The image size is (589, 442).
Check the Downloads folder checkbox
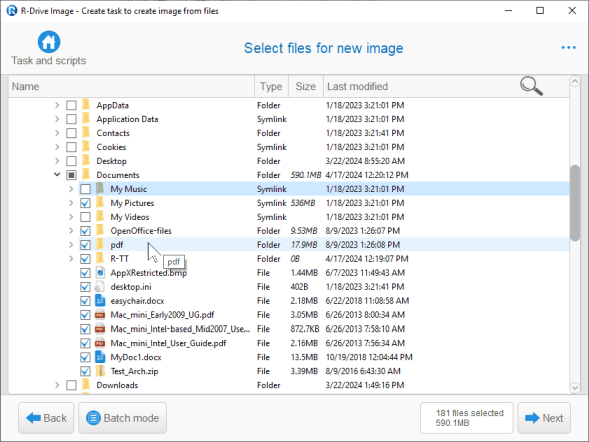click(71, 385)
